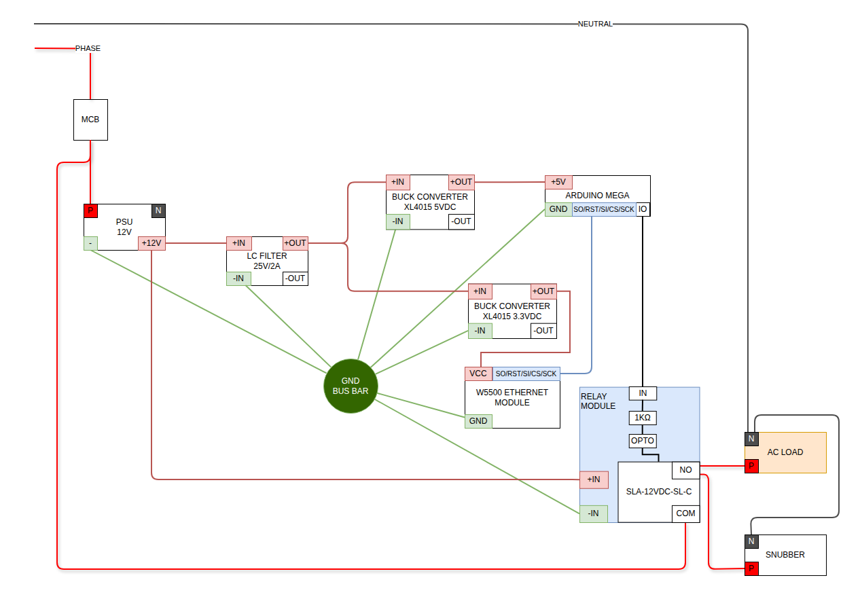This screenshot has width=860, height=616.
Task: Select the PSU 12V component
Action: pyautogui.click(x=124, y=226)
